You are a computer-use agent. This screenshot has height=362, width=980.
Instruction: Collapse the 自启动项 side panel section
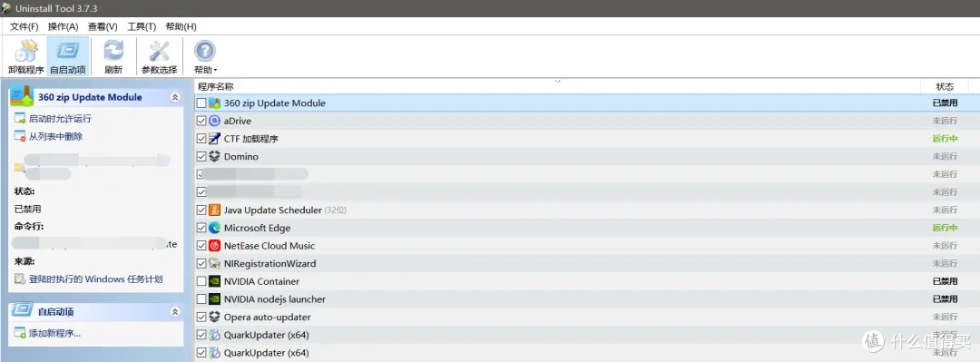(x=175, y=311)
